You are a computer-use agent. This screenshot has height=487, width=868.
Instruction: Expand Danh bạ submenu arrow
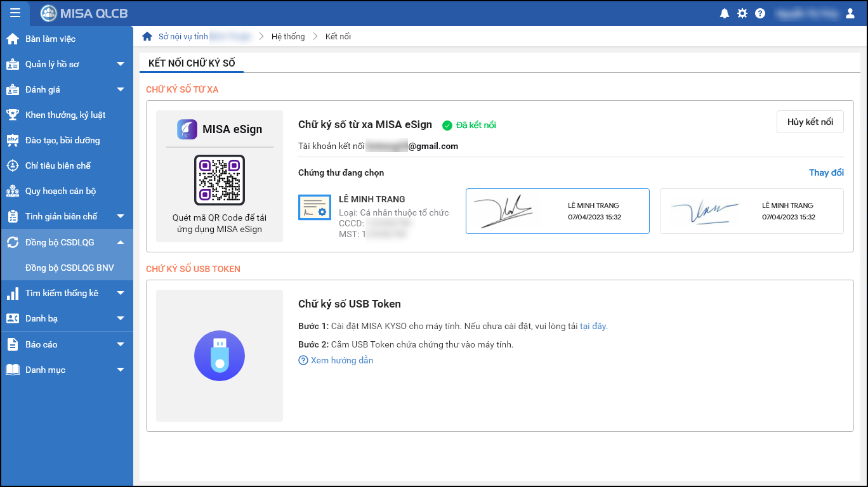(121, 318)
